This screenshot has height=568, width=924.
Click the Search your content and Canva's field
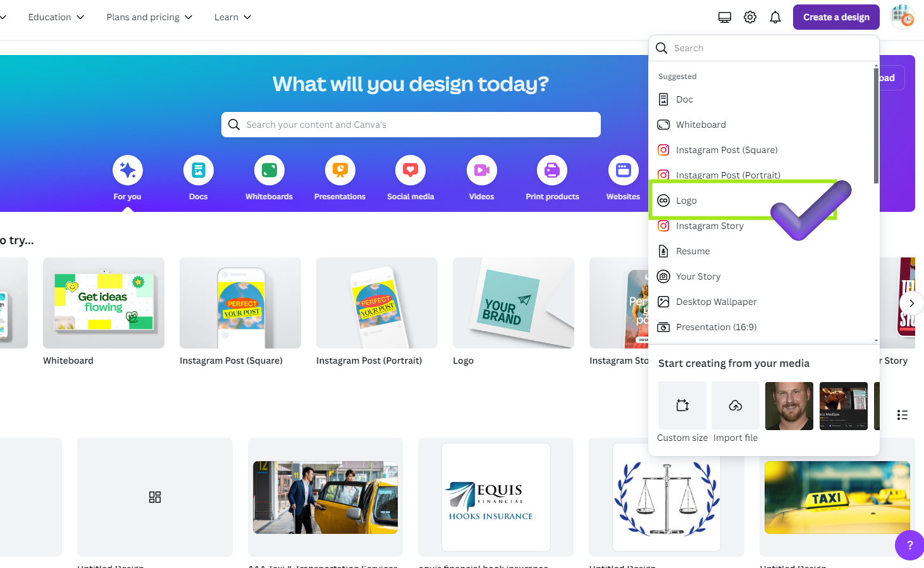[x=411, y=125]
